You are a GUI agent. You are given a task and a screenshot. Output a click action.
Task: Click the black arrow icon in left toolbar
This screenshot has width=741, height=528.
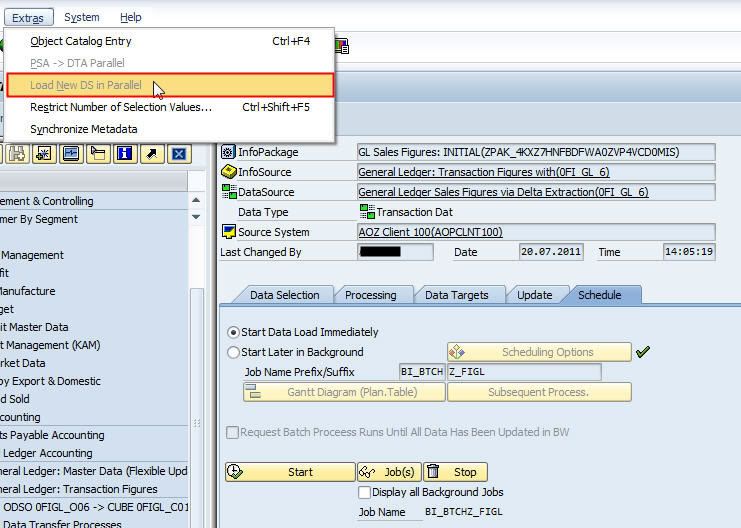151,153
